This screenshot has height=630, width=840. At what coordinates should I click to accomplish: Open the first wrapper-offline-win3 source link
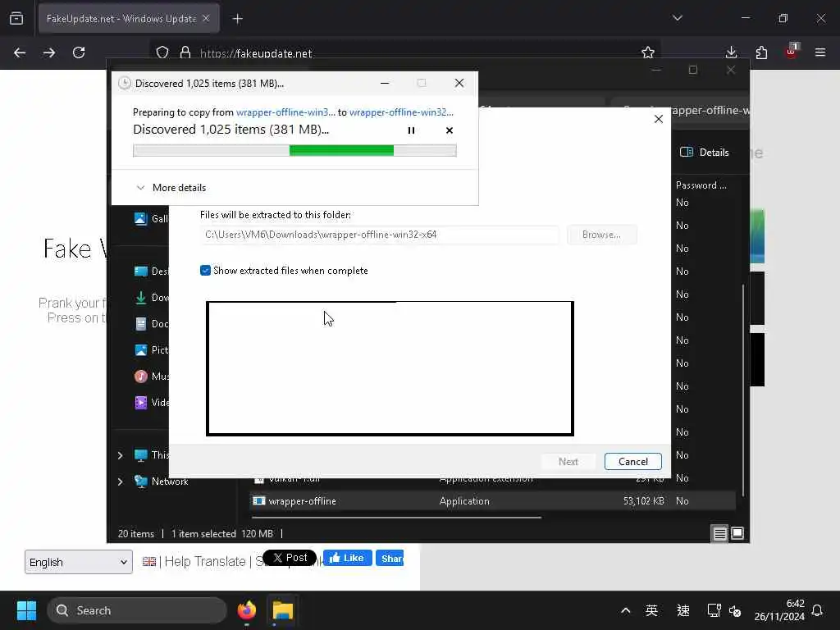(x=285, y=112)
